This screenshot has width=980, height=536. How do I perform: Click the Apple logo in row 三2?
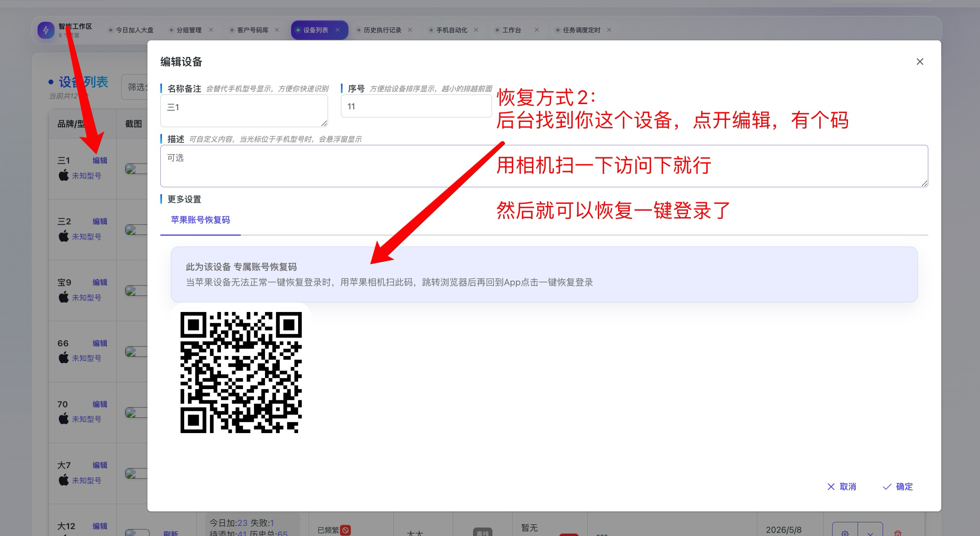point(63,236)
